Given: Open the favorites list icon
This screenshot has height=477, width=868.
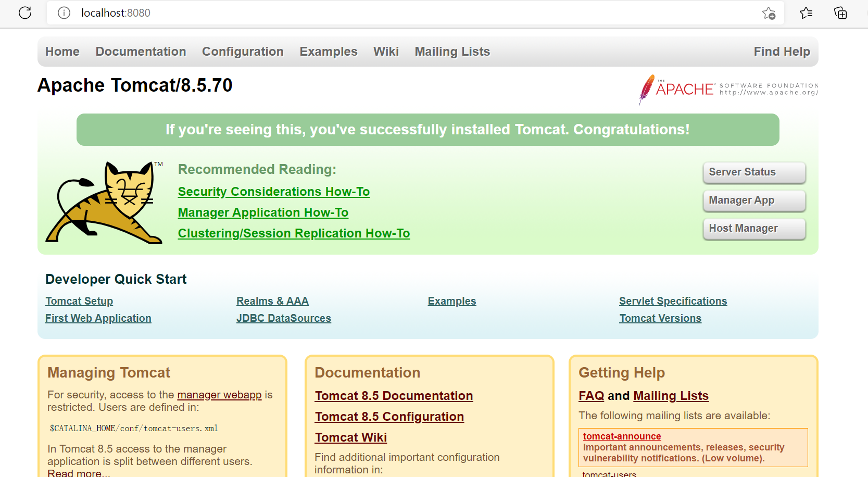Looking at the screenshot, I should click(x=806, y=12).
